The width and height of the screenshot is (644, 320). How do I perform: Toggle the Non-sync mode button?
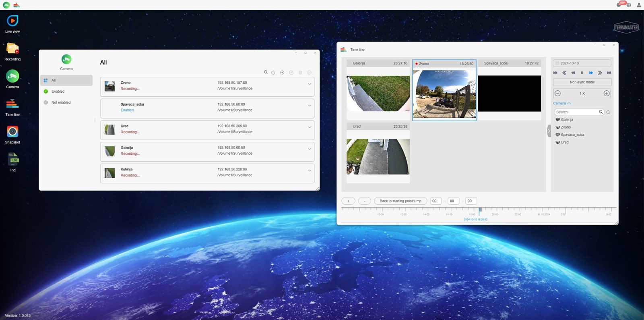(582, 82)
